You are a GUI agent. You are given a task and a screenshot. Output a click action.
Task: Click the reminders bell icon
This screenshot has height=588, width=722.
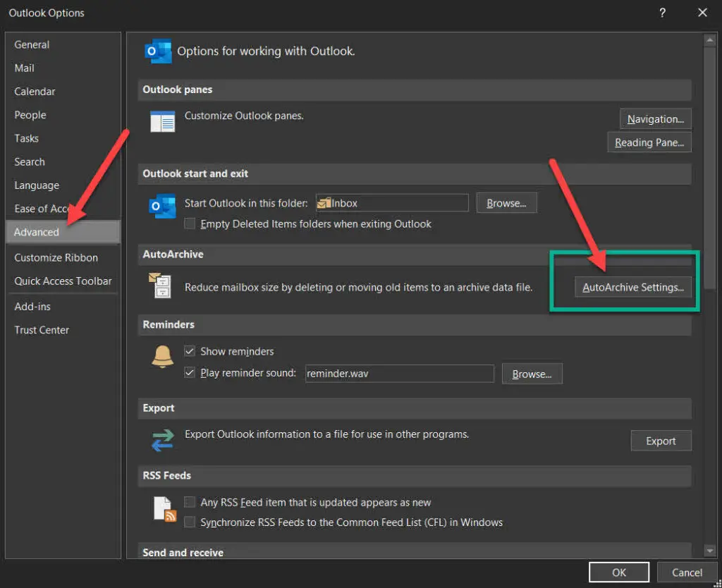point(162,356)
